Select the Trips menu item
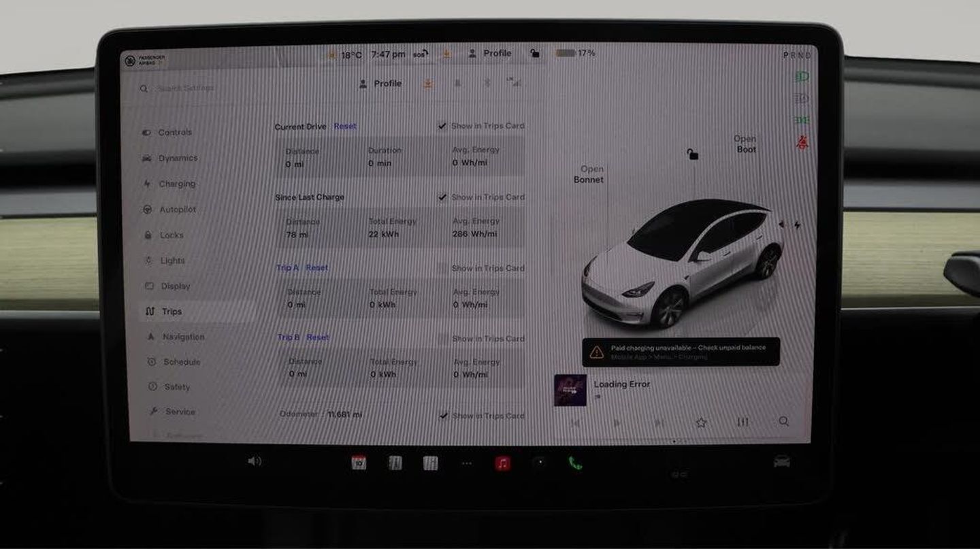The width and height of the screenshot is (980, 549). click(x=197, y=312)
